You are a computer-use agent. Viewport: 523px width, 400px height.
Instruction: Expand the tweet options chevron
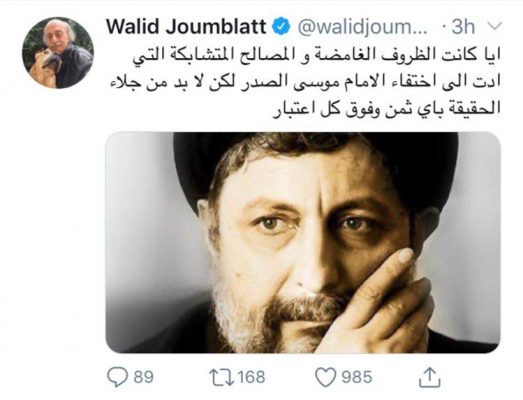(494, 26)
